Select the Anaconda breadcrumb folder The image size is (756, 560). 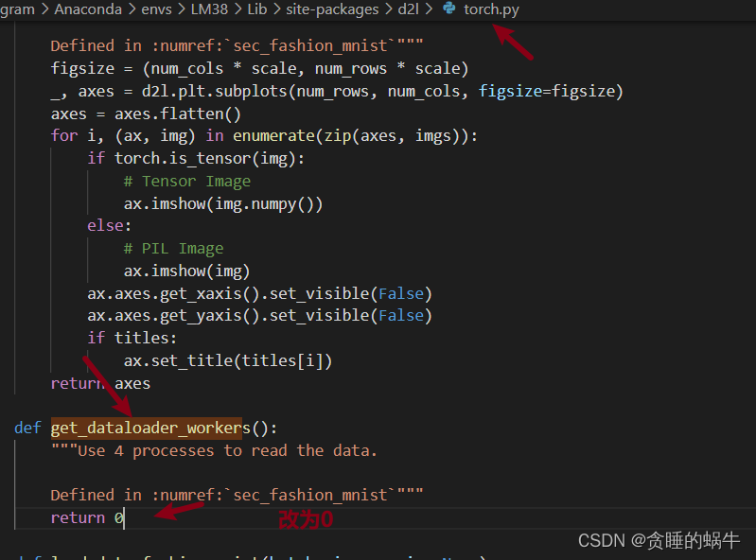(x=88, y=9)
